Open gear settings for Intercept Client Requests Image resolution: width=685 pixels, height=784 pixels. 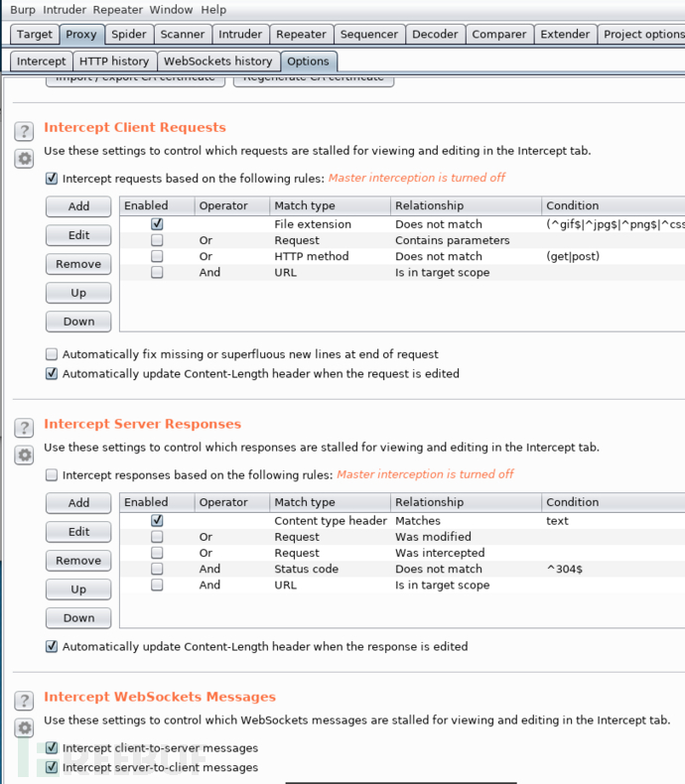pos(24,159)
